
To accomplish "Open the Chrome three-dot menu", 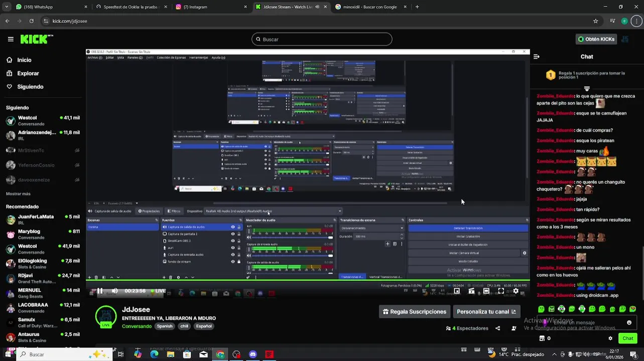I will pyautogui.click(x=636, y=21).
